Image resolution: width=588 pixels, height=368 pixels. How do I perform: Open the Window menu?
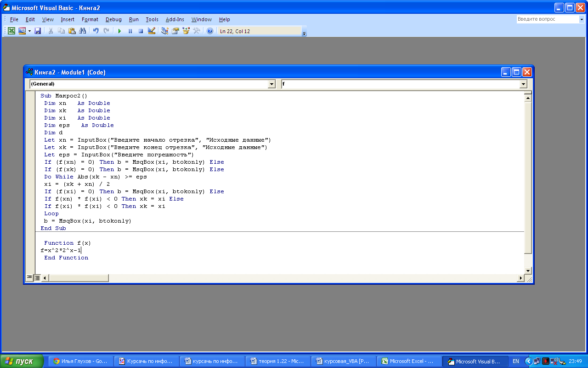[202, 19]
